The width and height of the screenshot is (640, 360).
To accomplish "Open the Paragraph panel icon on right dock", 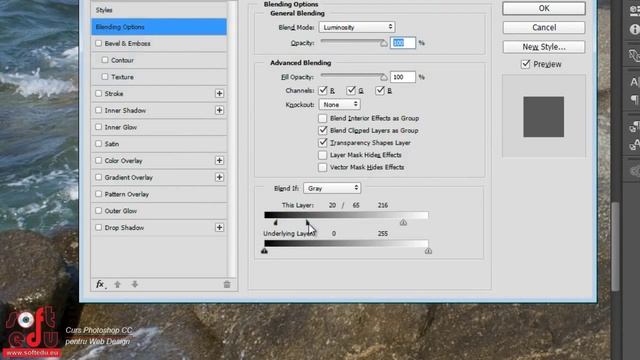I will 635,100.
